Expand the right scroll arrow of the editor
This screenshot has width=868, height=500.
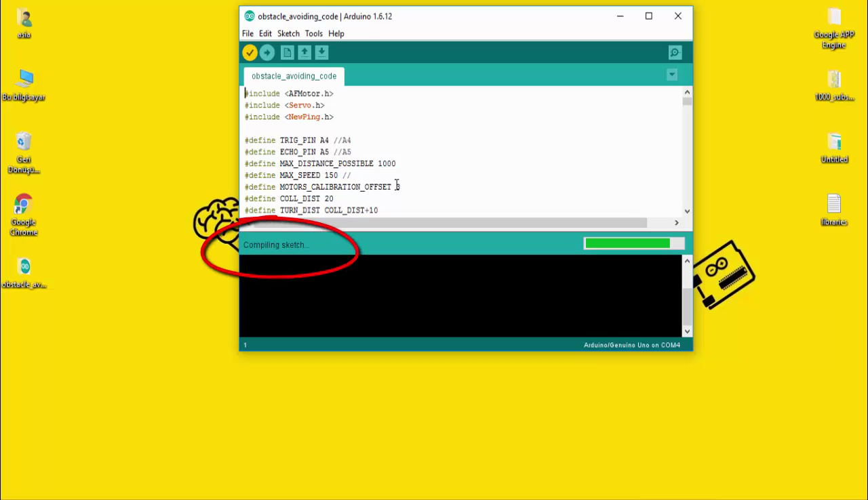coord(676,222)
